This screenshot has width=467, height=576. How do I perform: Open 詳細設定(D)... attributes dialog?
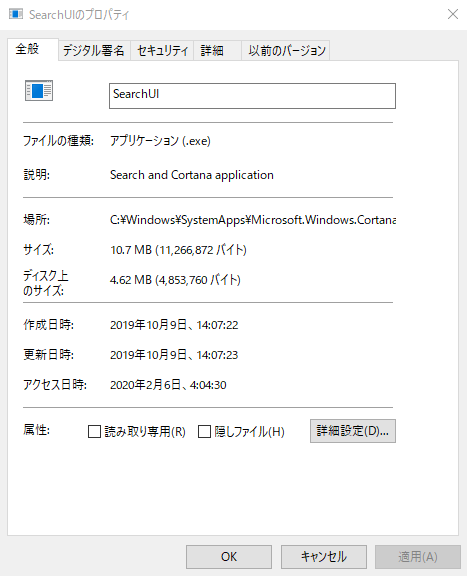[x=353, y=431]
